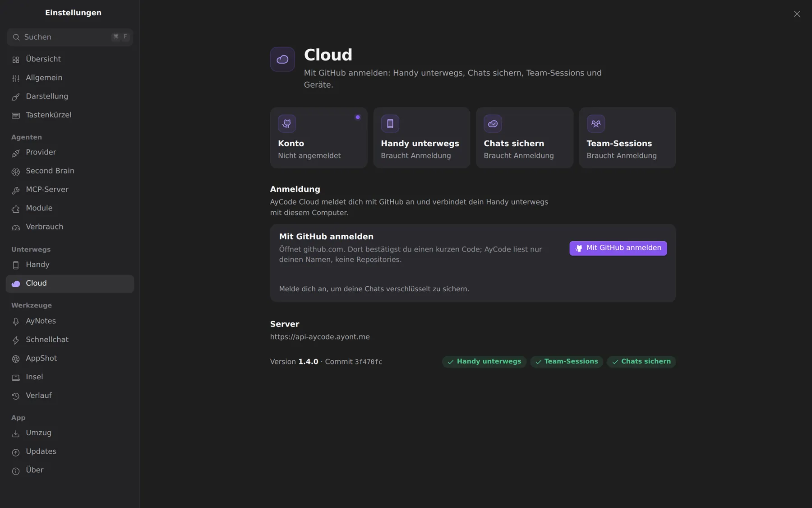Go to the Cloud sidebar entry
This screenshot has width=812, height=508.
pyautogui.click(x=69, y=284)
